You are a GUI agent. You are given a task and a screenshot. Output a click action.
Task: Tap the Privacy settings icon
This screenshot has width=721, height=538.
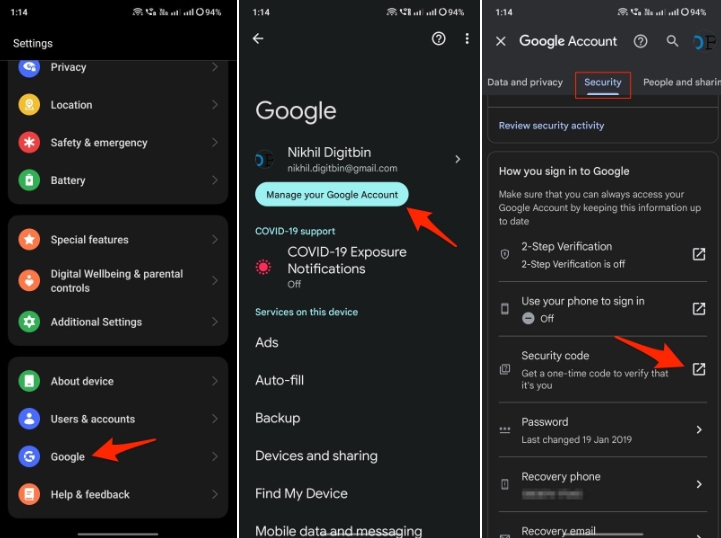[29, 67]
